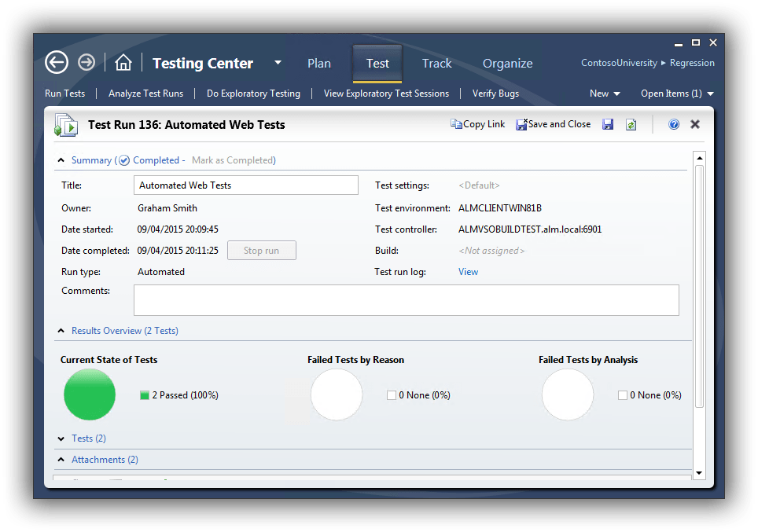
Task: Collapse the Summary section
Action: click(61, 160)
